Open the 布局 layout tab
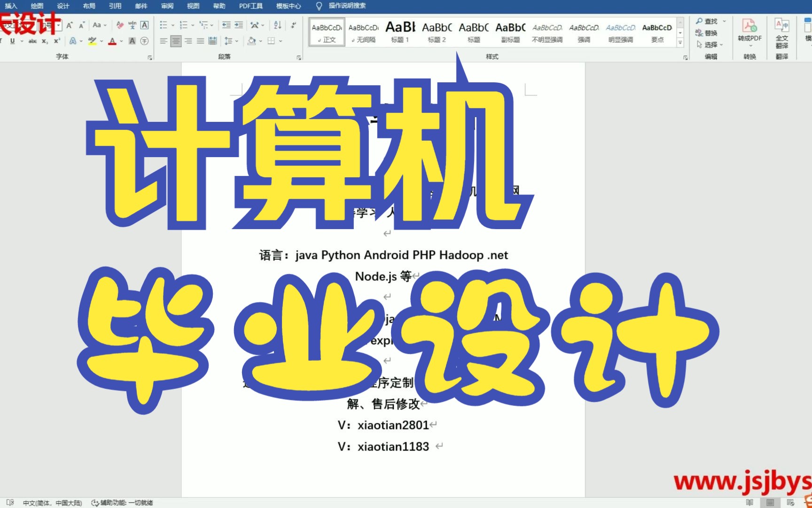Screen dimensions: 812x508 coord(89,6)
